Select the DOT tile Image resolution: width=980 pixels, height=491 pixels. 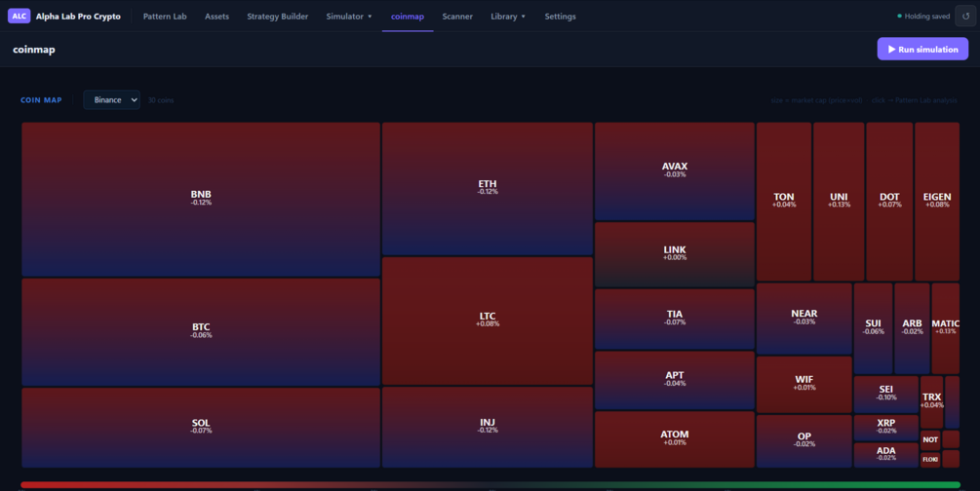[889, 201]
